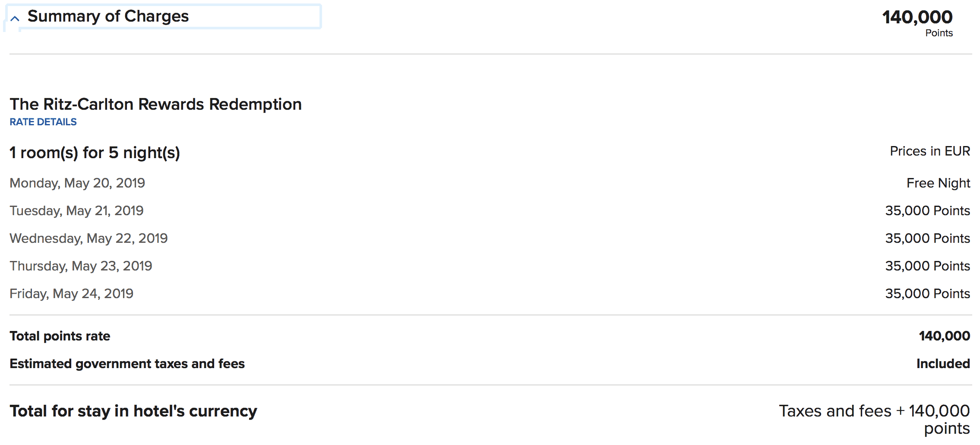Select The Ritz-Carlton Rewards Redemption title
Screen dimensions: 980x445
tap(155, 104)
